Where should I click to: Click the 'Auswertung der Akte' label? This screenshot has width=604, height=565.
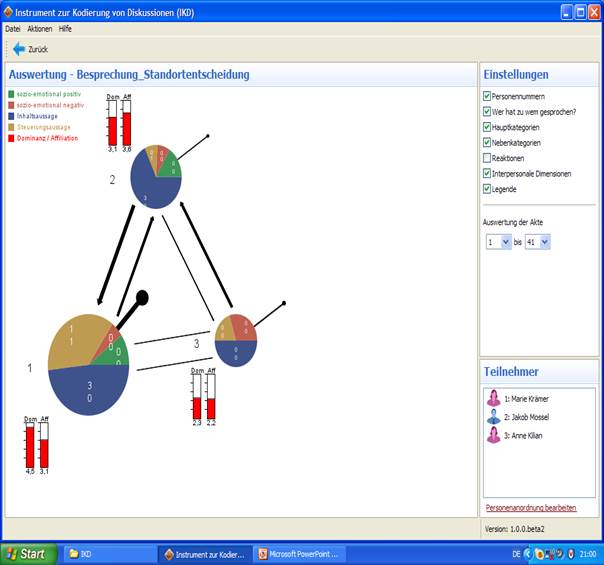[513, 222]
